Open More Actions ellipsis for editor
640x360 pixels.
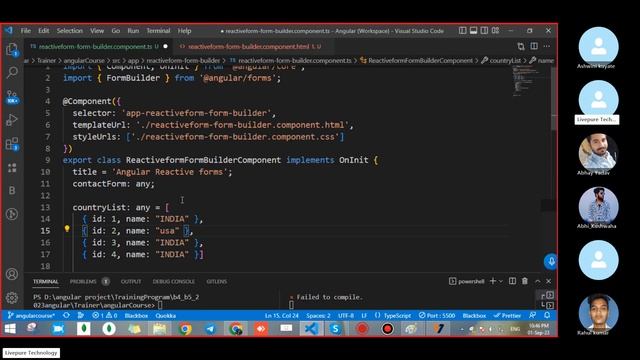click(547, 46)
